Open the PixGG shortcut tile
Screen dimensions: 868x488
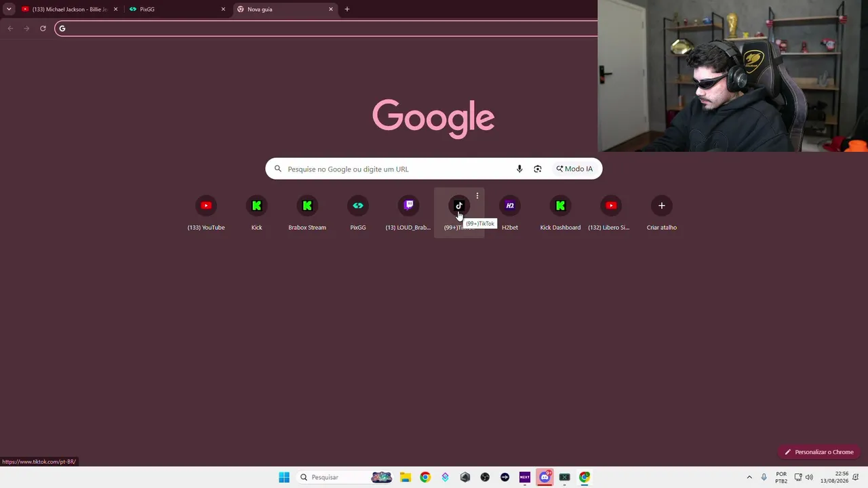pyautogui.click(x=358, y=213)
